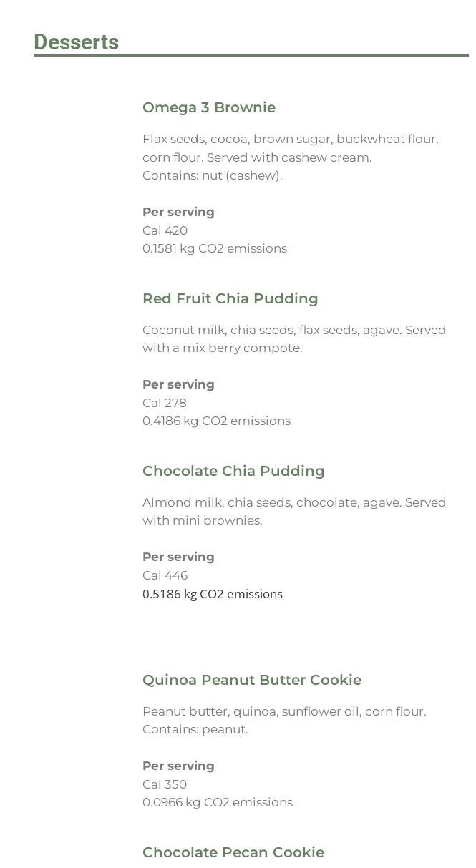Open the Red Fruit Chia Pudding item
Image resolution: width=476 pixels, height=868 pixels.
coord(230,298)
